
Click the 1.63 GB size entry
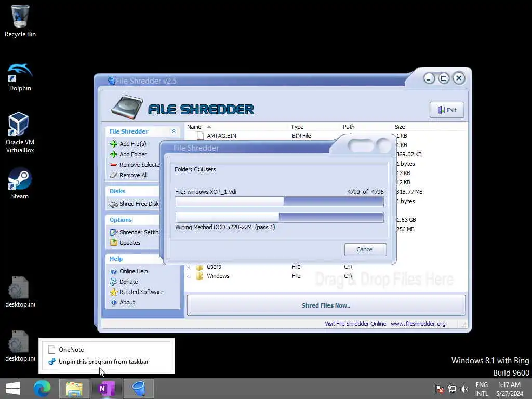[x=406, y=220]
